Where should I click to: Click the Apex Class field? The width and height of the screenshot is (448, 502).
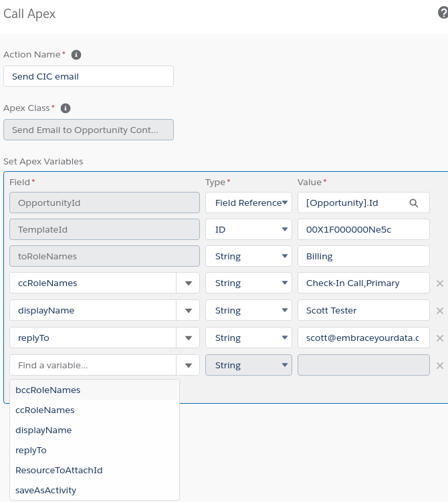click(88, 130)
